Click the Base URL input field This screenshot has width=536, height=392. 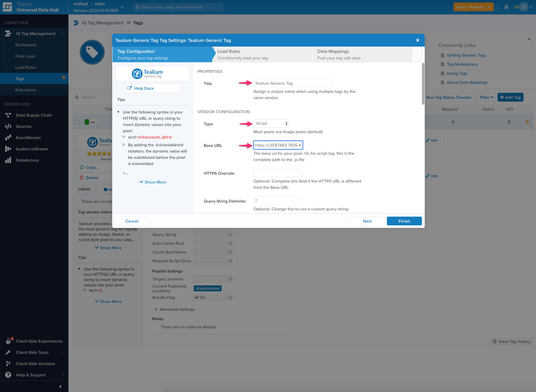pos(278,145)
